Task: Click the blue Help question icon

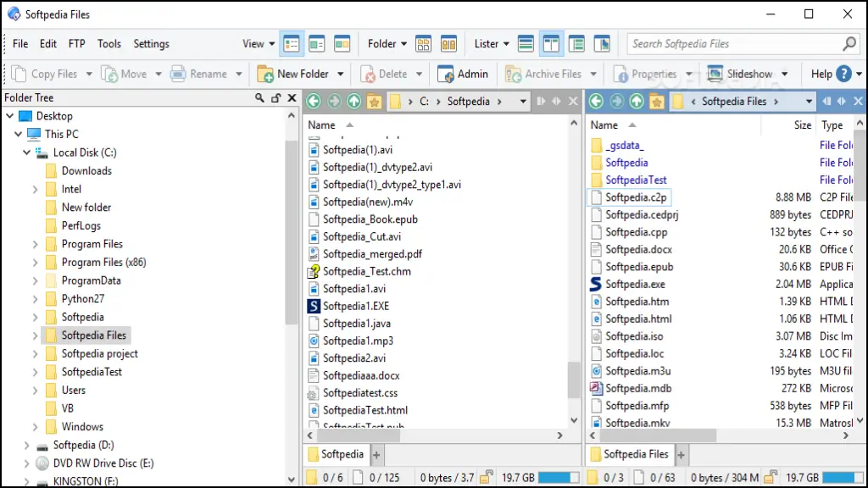Action: (x=843, y=74)
